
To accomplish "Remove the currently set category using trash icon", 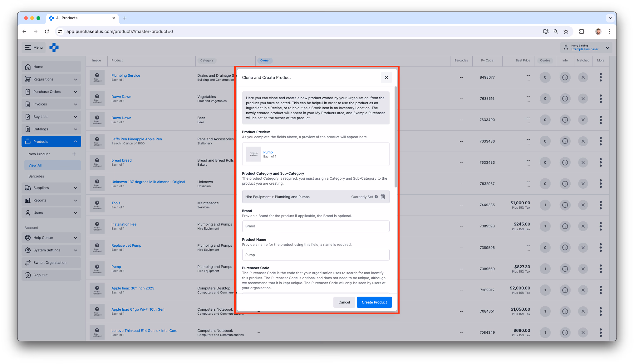I will point(383,197).
